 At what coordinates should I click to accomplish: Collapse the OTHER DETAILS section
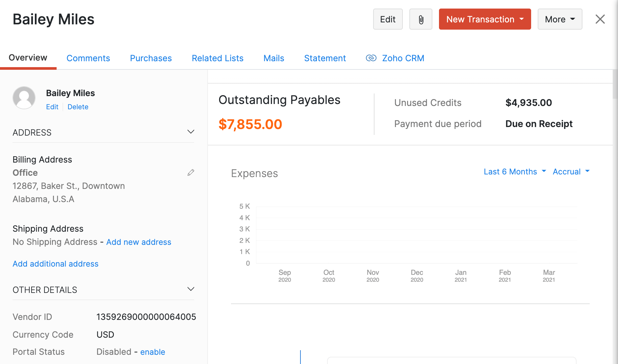(191, 289)
